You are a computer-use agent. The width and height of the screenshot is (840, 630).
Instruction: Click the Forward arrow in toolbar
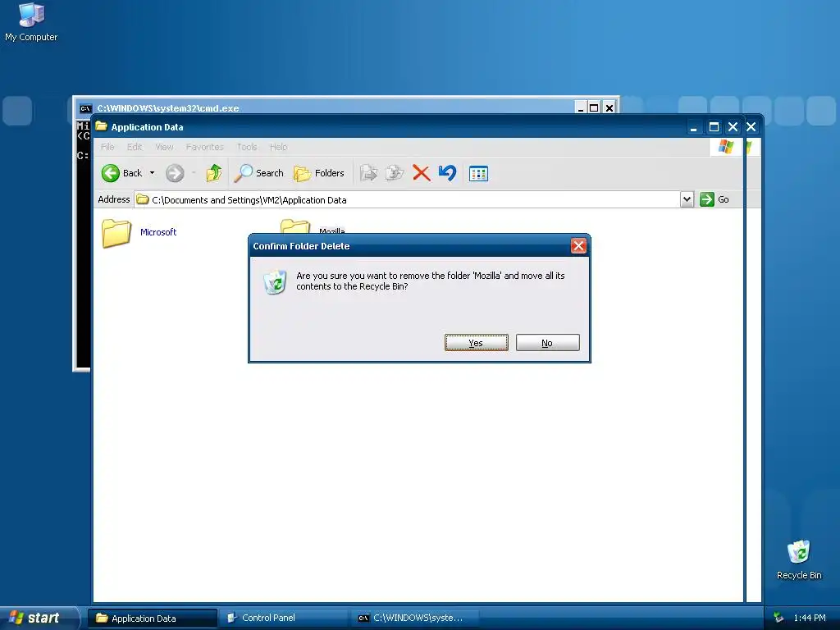(175, 173)
